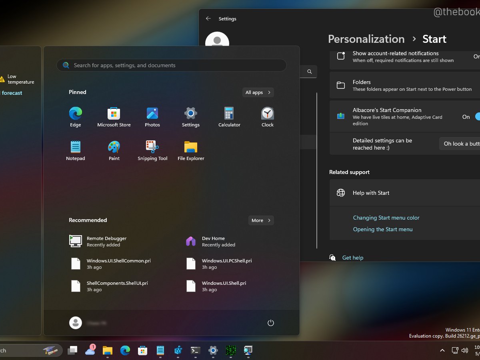This screenshot has width=480, height=360.
Task: Open the pinned Clock app
Action: (267, 117)
